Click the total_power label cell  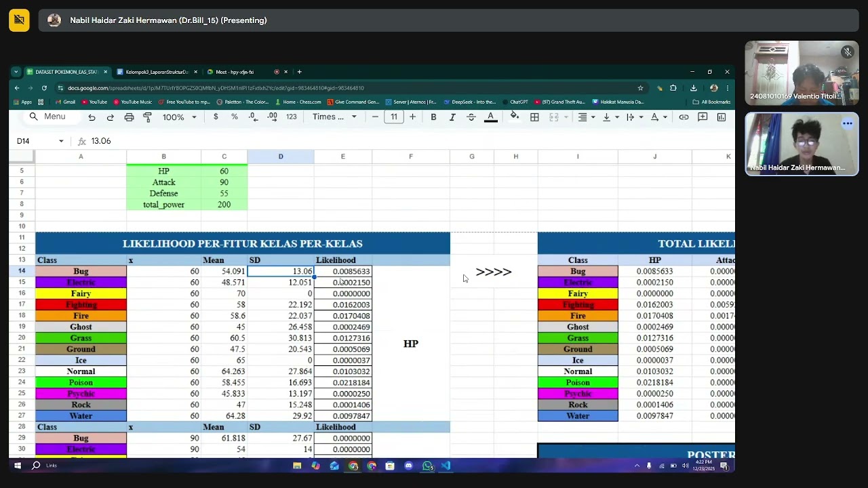pyautogui.click(x=163, y=205)
